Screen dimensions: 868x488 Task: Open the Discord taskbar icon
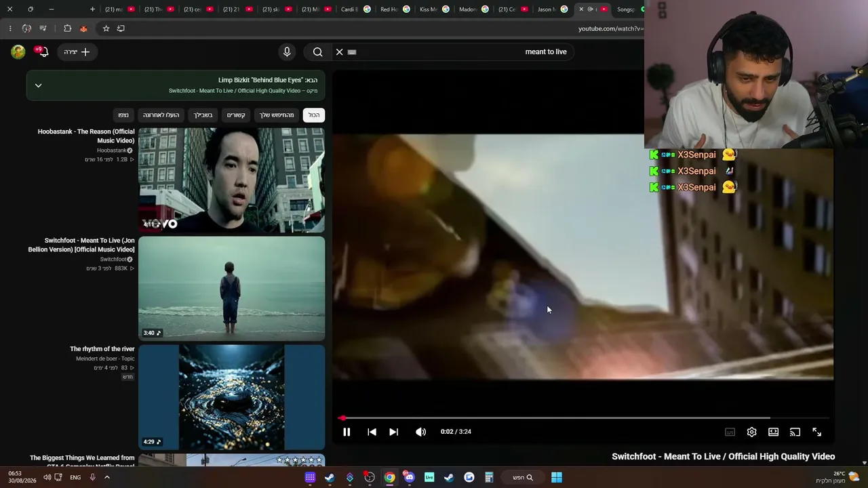409,477
